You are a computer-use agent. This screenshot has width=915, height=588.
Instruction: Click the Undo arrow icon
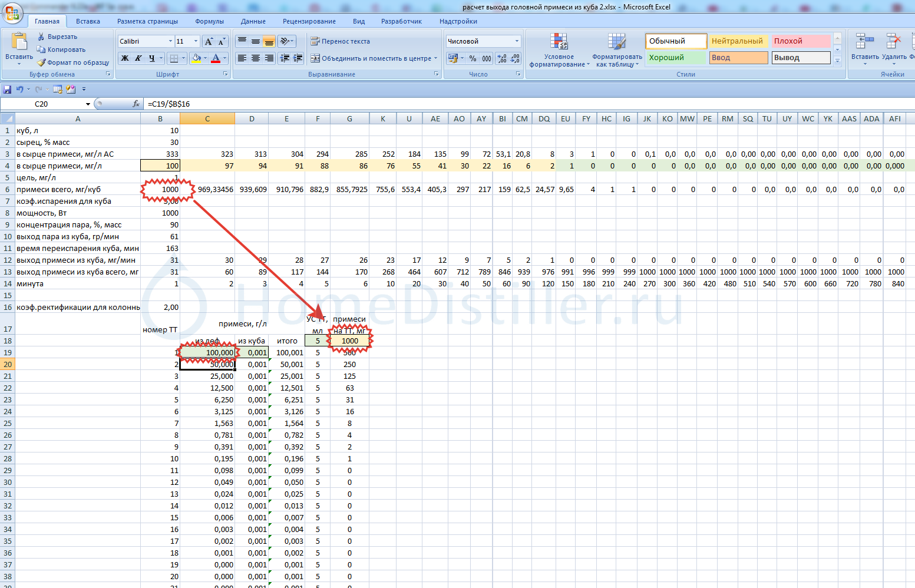click(x=20, y=90)
